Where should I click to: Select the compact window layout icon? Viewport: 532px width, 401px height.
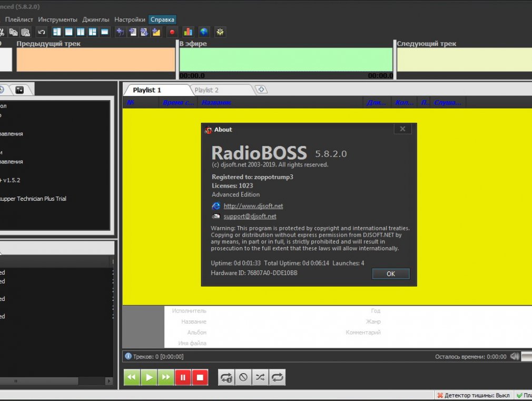click(x=105, y=32)
